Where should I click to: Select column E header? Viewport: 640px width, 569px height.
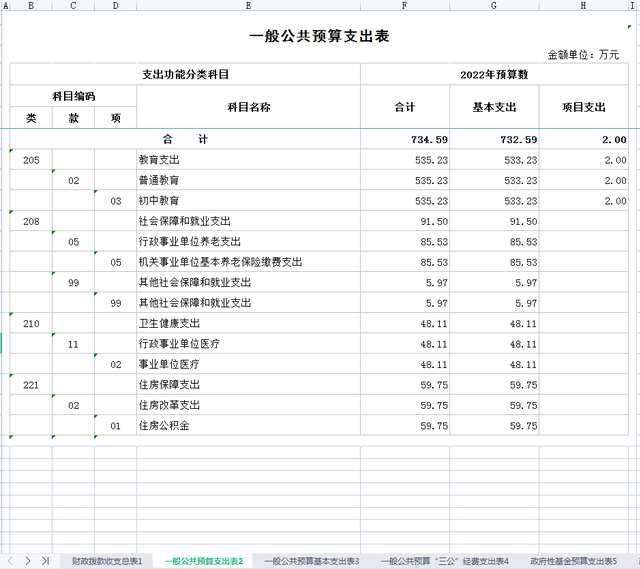[248, 6]
